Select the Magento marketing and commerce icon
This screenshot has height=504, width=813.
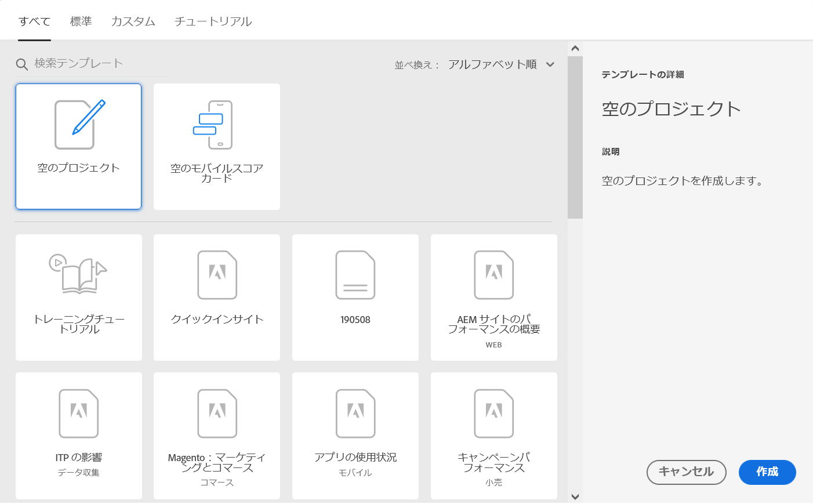[217, 413]
